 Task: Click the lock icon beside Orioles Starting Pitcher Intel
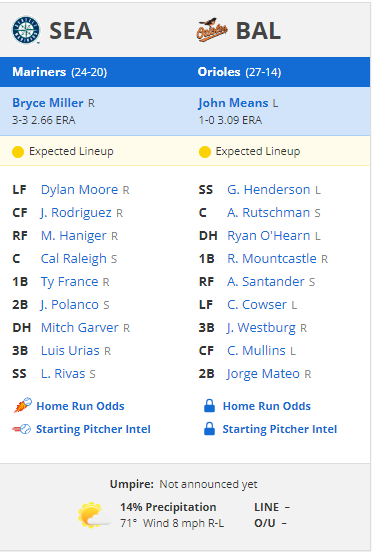tap(209, 429)
